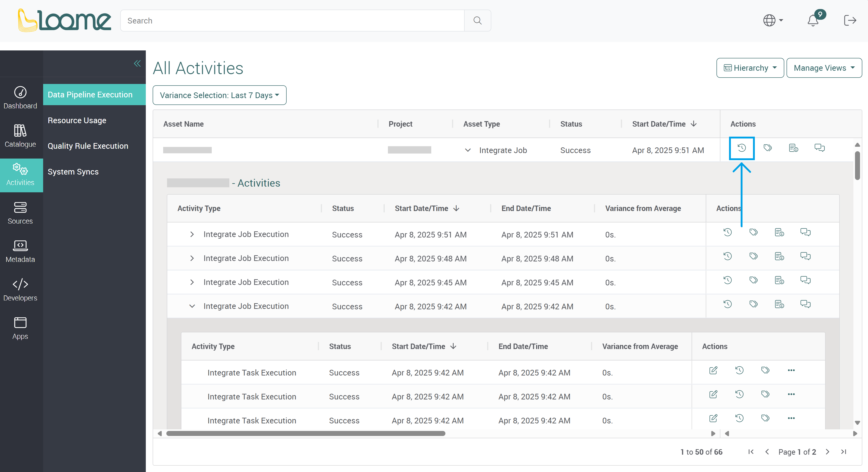
Task: Click the "1 to 50 of 66" text
Action: pos(701,452)
